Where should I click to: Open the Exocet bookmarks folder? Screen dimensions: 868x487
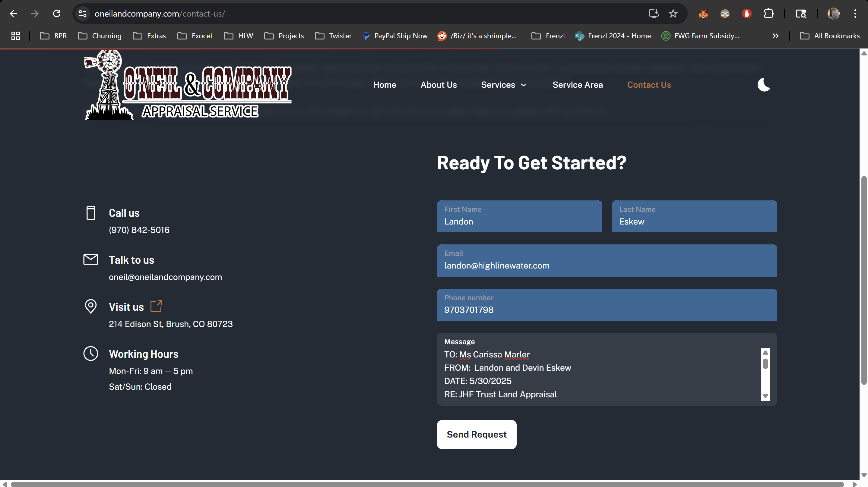(x=195, y=36)
